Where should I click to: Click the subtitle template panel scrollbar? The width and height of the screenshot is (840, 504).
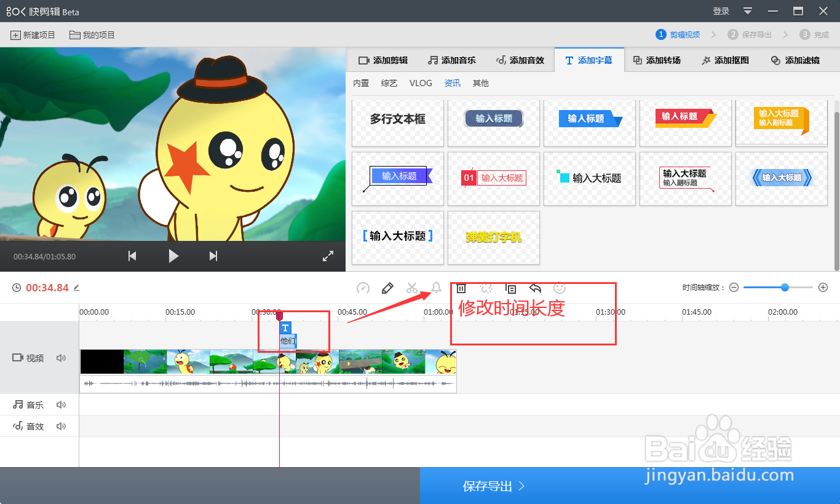pos(836,191)
